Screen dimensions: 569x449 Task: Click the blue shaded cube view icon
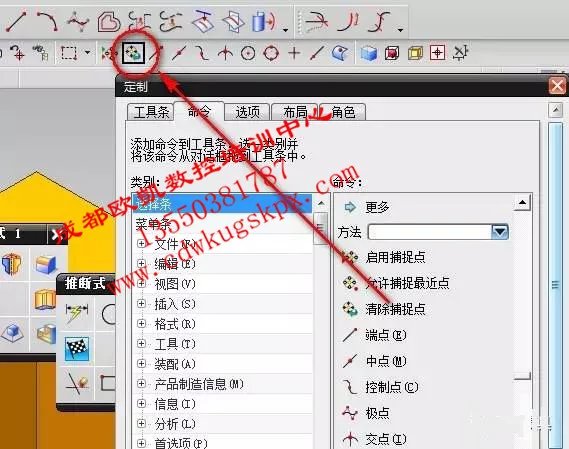tap(369, 53)
